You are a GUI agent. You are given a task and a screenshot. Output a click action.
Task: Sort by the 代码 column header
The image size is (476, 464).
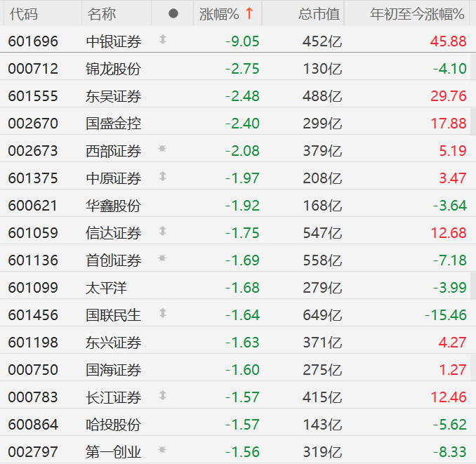24,14
